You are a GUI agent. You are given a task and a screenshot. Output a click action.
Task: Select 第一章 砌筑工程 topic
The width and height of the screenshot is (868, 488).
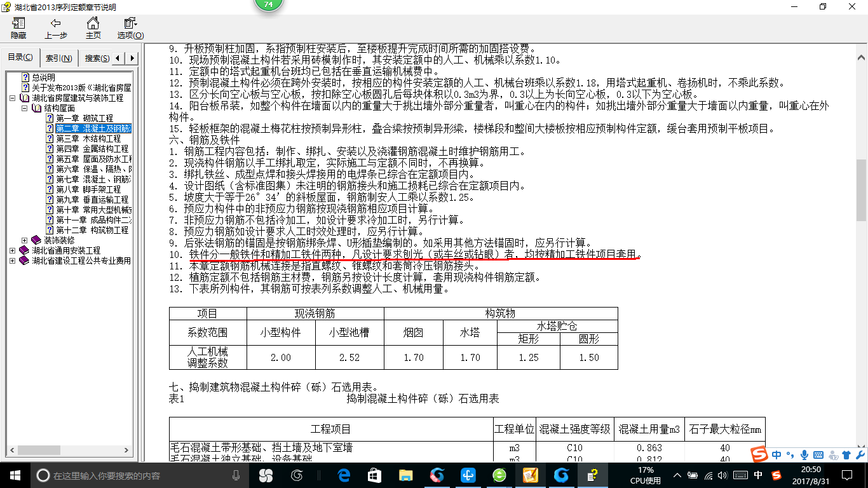(x=85, y=118)
